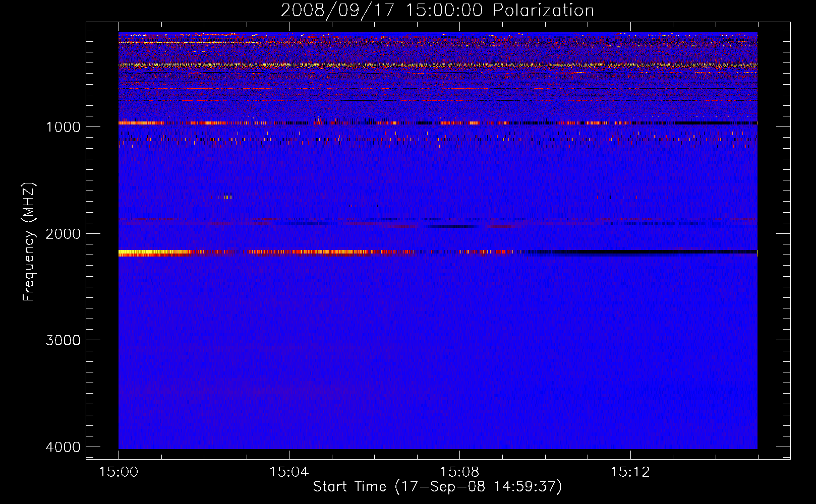Click the 1000 frequency tick label
Viewport: 816px width, 504px height.
[x=63, y=127]
